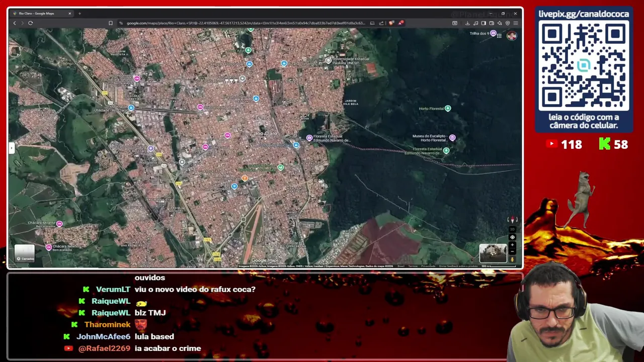Open the Brave wallet icon
The height and width of the screenshot is (362, 644).
(492, 23)
